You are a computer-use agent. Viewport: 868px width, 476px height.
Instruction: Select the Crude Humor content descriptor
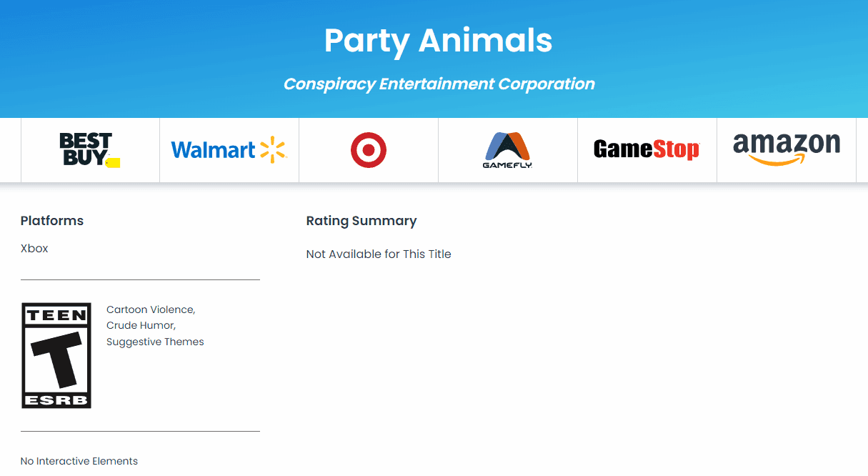coord(141,325)
